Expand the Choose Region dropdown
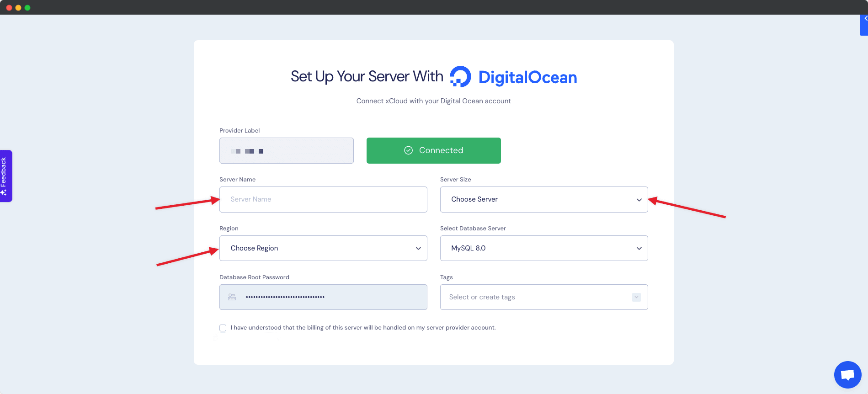 [323, 248]
